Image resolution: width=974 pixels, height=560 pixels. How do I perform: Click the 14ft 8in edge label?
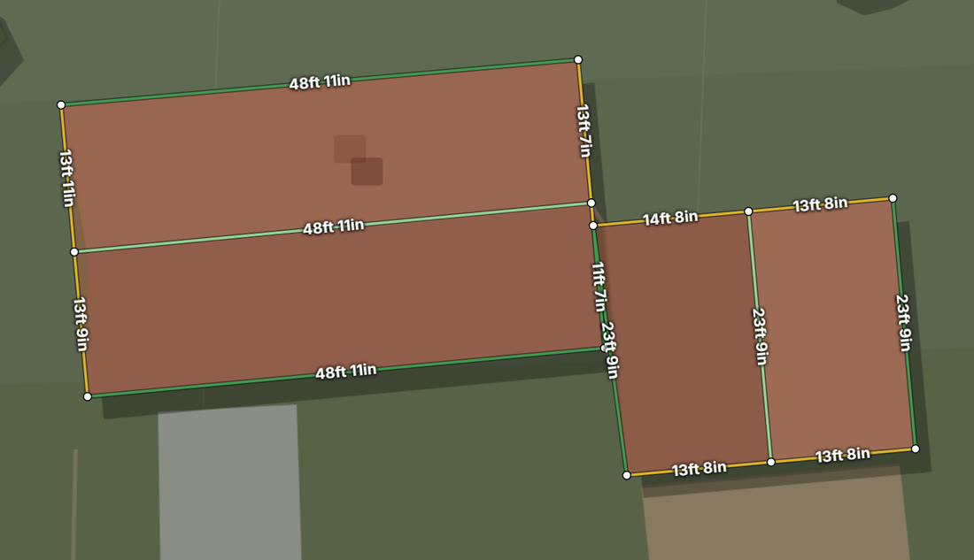(670, 219)
